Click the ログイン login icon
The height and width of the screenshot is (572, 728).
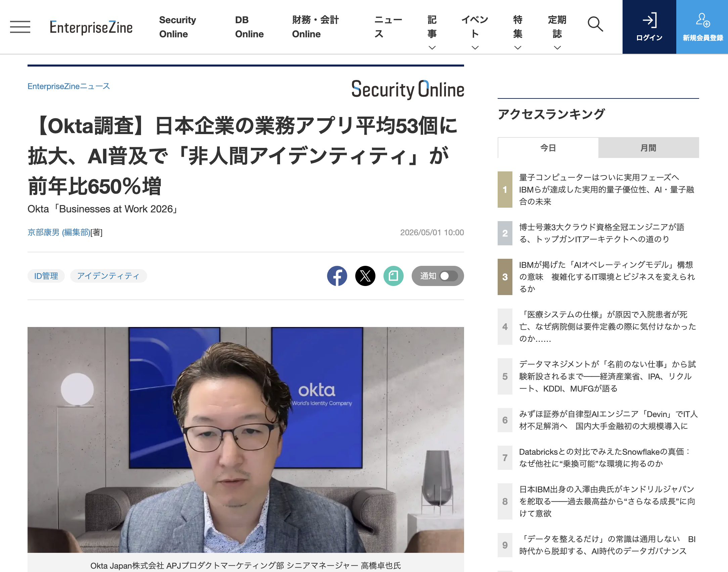649,21
